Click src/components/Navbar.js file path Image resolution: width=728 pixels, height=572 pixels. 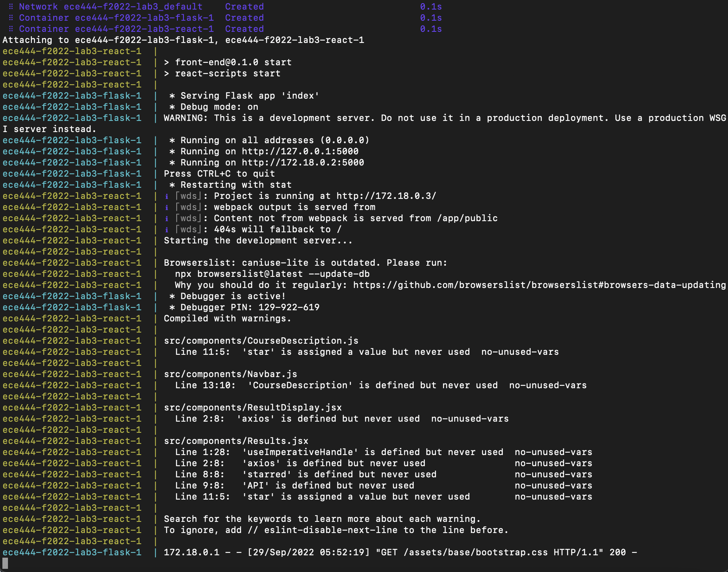230,374
